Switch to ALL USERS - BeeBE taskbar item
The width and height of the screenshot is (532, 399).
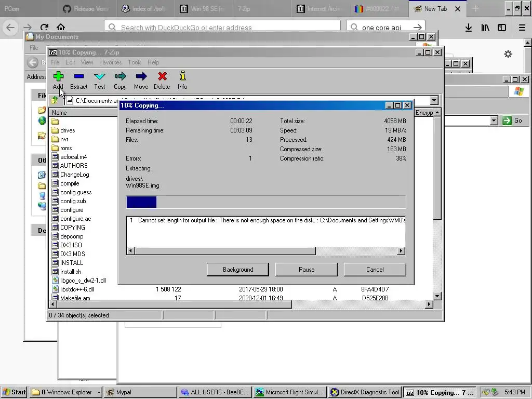click(215, 392)
